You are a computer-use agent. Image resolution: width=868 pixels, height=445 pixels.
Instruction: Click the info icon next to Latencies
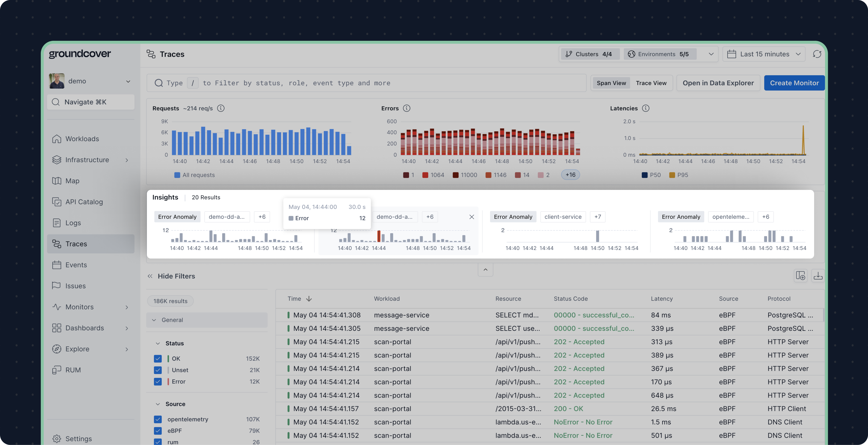click(646, 108)
